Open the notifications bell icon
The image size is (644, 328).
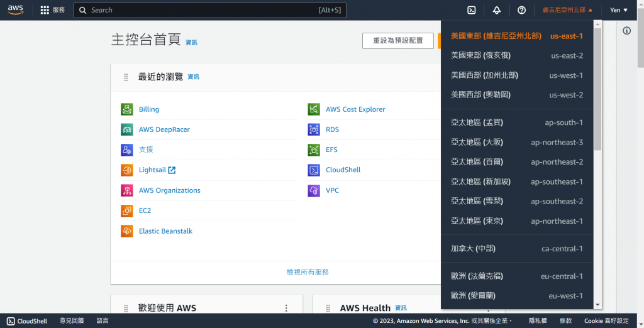pyautogui.click(x=497, y=10)
